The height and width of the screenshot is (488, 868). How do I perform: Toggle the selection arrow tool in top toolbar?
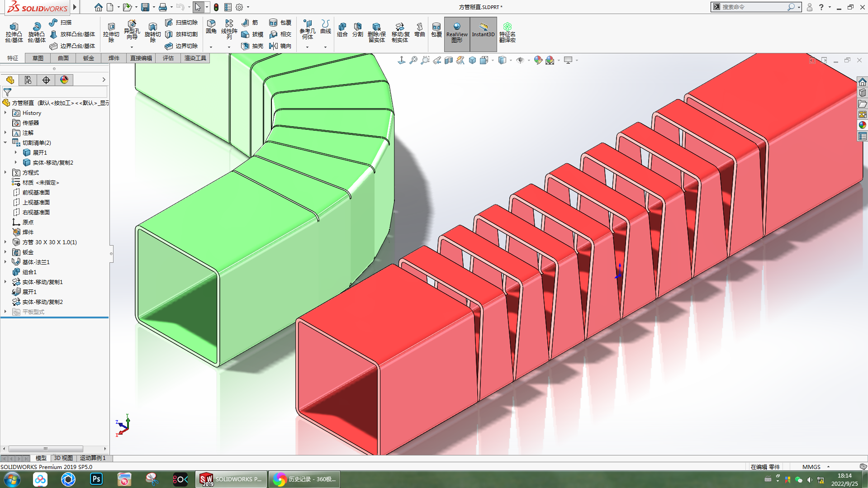tap(198, 7)
